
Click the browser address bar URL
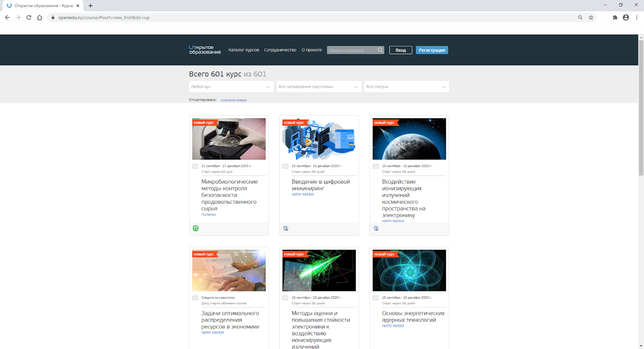tap(104, 18)
